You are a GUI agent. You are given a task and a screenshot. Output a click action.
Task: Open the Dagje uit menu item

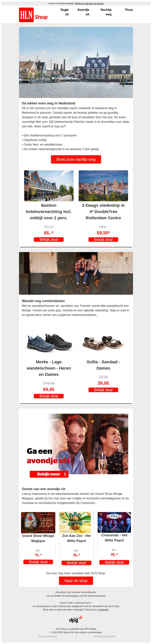(x=65, y=12)
